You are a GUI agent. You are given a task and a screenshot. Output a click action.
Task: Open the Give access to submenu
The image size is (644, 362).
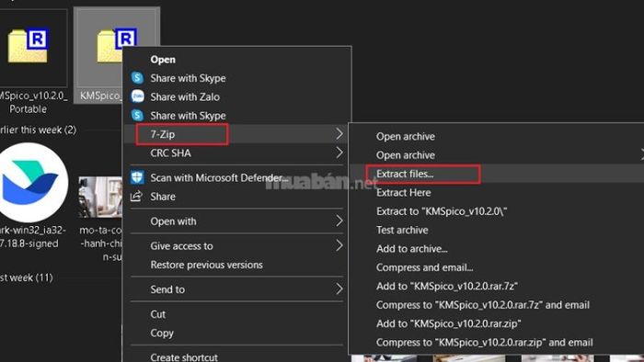click(x=236, y=246)
